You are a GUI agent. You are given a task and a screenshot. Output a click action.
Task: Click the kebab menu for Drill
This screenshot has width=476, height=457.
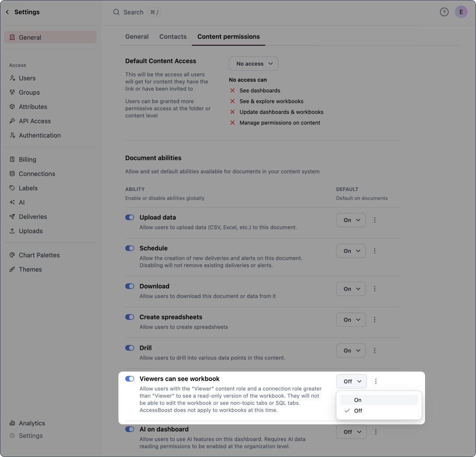[x=375, y=351]
